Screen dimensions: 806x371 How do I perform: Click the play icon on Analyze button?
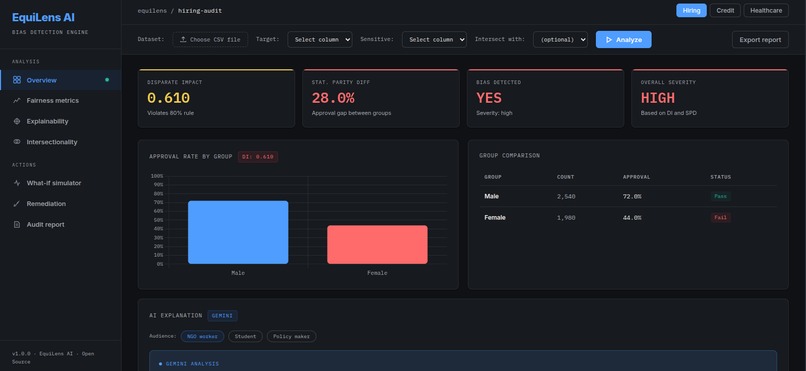point(609,40)
